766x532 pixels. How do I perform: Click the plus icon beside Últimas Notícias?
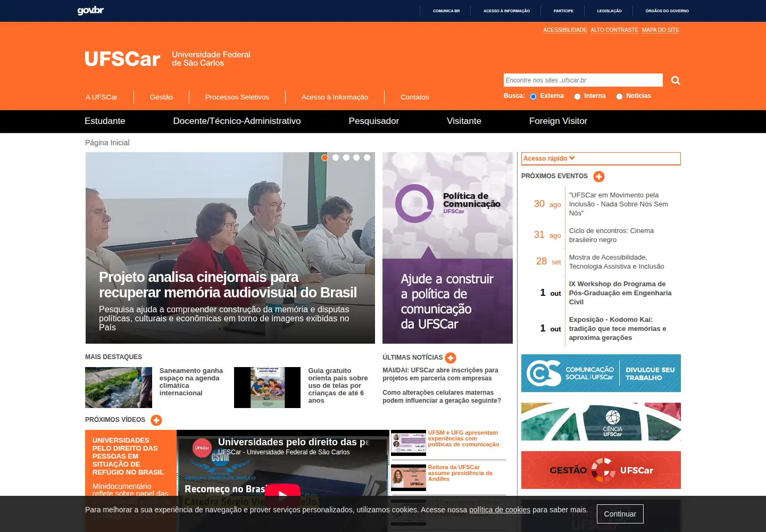[451, 358]
